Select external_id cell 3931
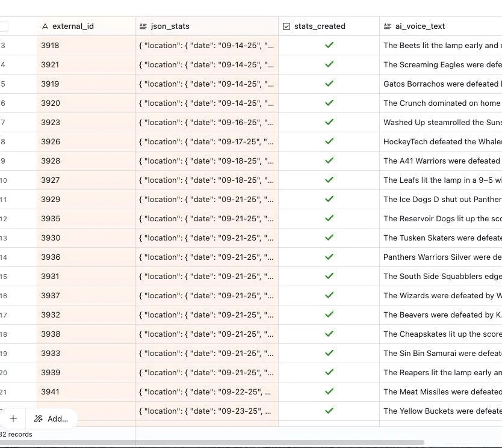Screen dimensions: 502x448 point(86,276)
